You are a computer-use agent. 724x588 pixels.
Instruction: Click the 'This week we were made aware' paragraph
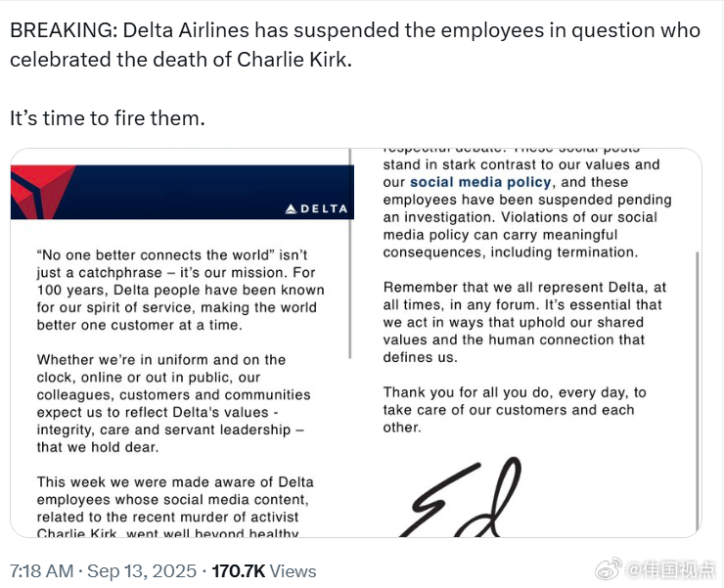click(175, 508)
